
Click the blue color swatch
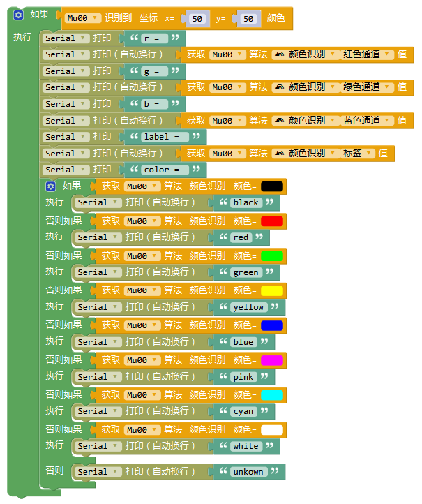point(272,325)
